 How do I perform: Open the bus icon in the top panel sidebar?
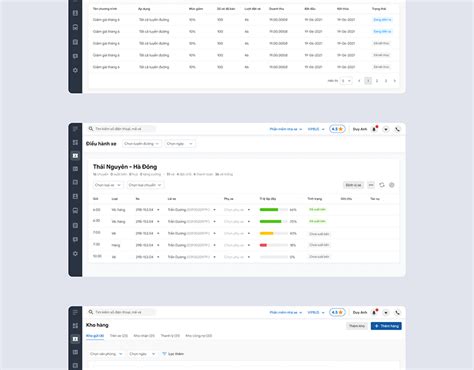tap(75, 27)
